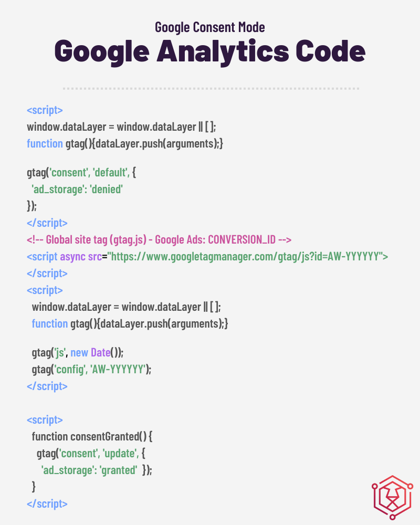Click the gtag 'config' line
The height and width of the screenshot is (525, 420).
(x=91, y=369)
